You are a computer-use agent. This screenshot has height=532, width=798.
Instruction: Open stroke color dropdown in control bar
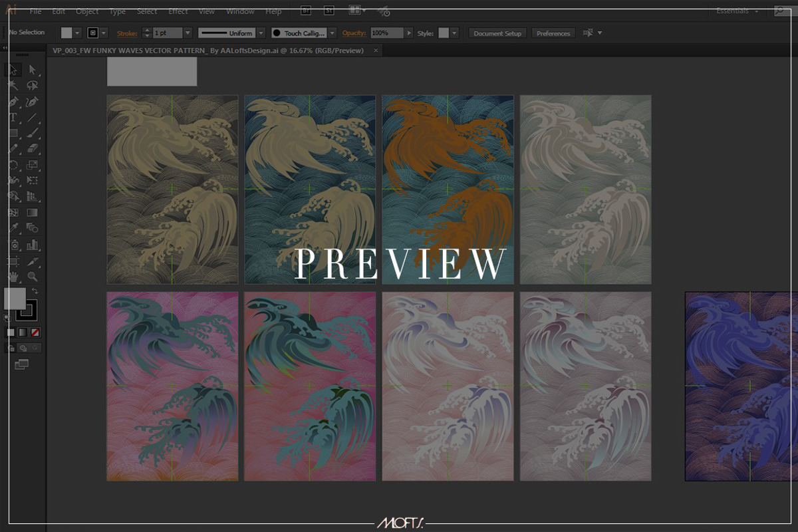click(104, 33)
